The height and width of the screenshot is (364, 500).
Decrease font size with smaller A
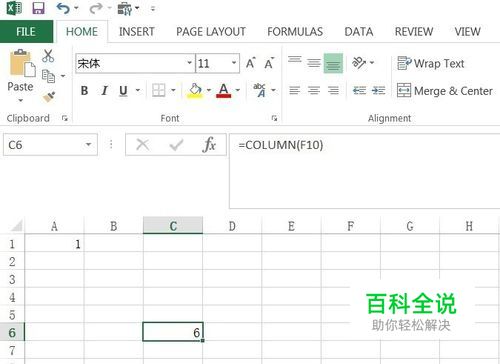pyautogui.click(x=269, y=63)
